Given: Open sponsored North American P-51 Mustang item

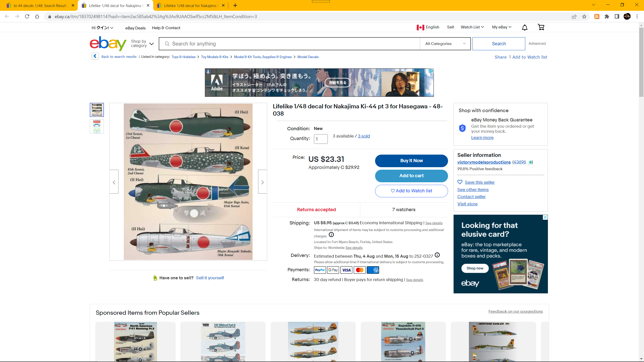Looking at the screenshot, I should pos(135,341).
